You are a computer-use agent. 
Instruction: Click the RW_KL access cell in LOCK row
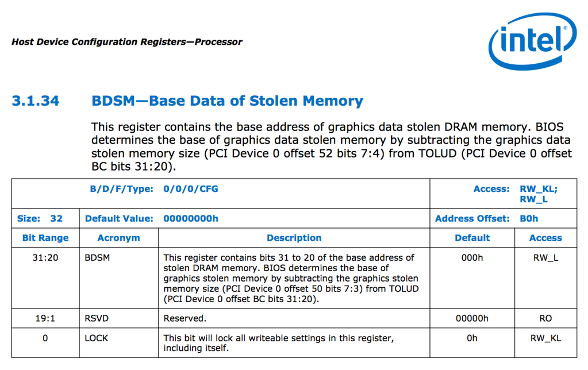point(545,338)
